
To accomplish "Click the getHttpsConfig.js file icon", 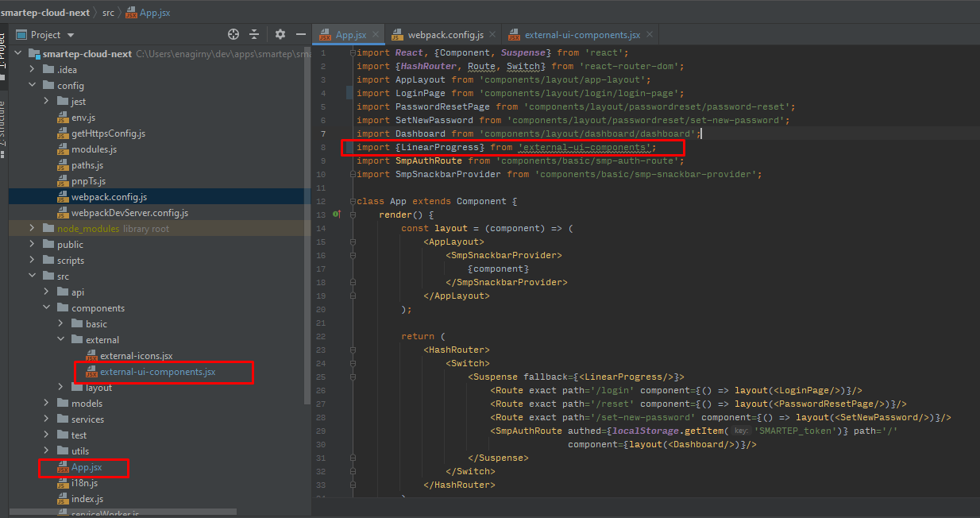I will (x=63, y=133).
